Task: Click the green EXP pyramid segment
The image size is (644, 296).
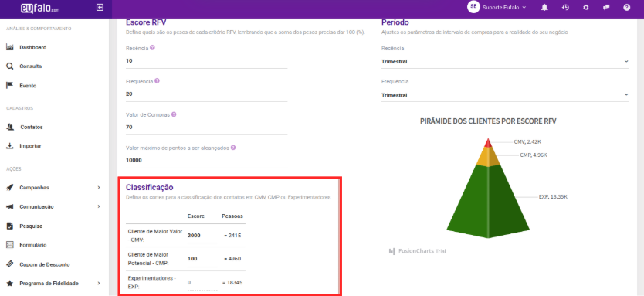Action: (x=488, y=202)
